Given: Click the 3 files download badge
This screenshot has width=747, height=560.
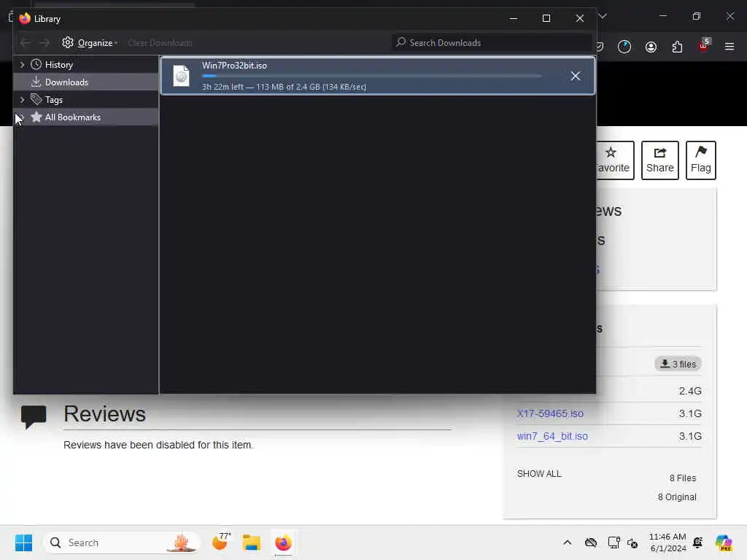Looking at the screenshot, I should pyautogui.click(x=678, y=365).
